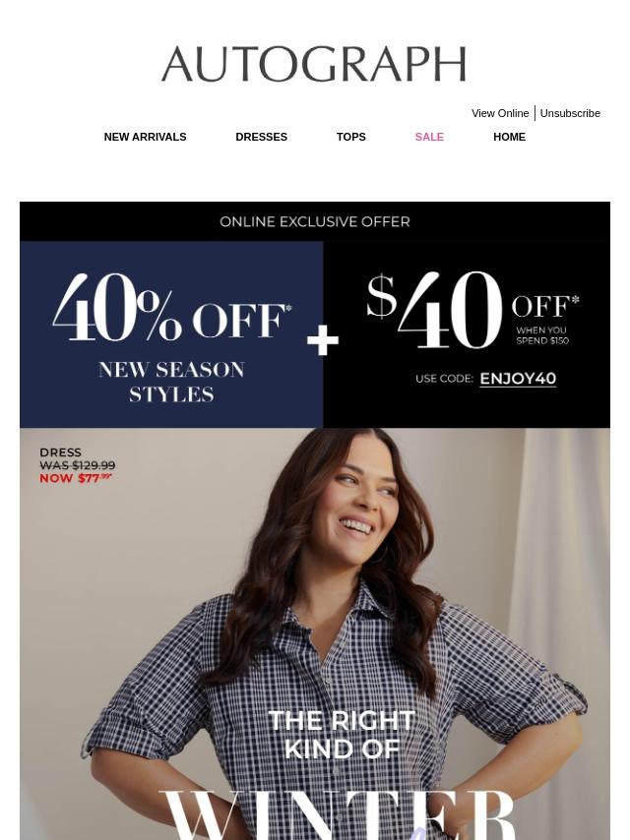Click the NOW $77.99 red price text
Viewport: 630px width, 840px height.
point(76,478)
